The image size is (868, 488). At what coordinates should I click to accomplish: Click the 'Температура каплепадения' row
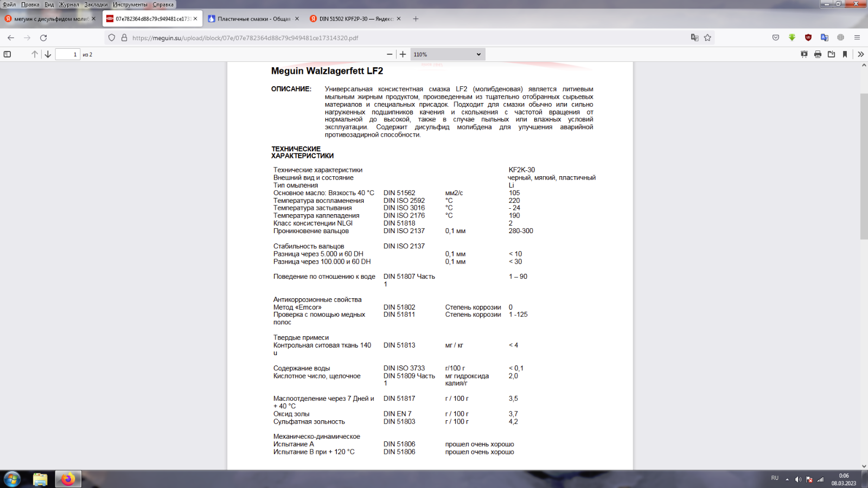pyautogui.click(x=316, y=216)
